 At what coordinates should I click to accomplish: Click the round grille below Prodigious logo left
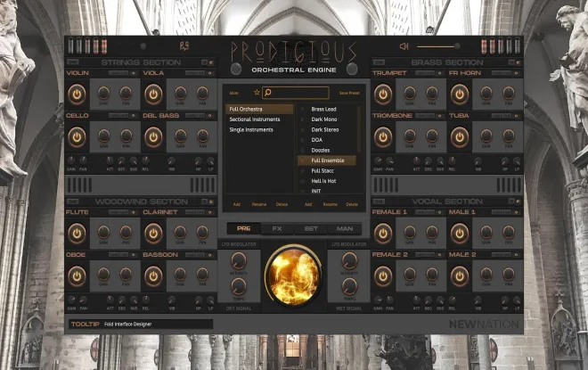(x=236, y=69)
